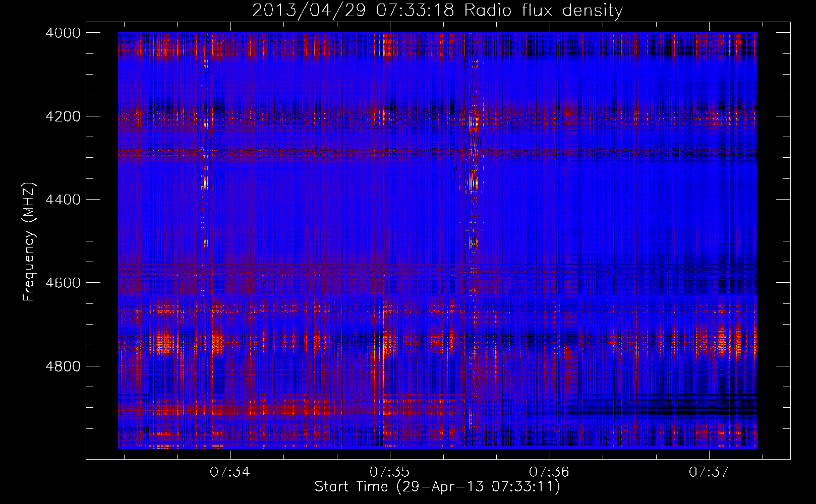
Task: Click the 07:35 time tick label
Action: tap(390, 472)
